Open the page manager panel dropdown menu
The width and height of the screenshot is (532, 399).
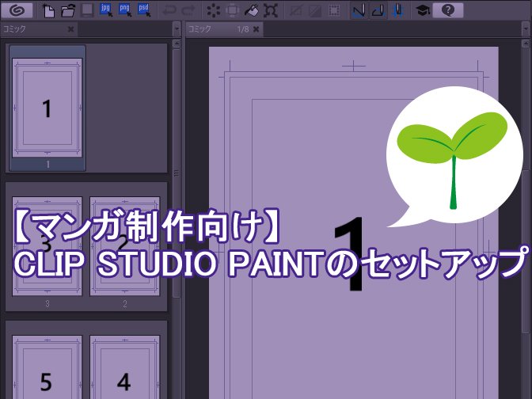177,29
